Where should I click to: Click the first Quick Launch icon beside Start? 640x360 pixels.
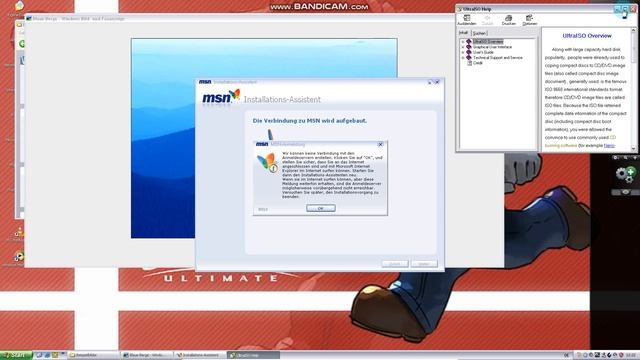click(x=39, y=355)
